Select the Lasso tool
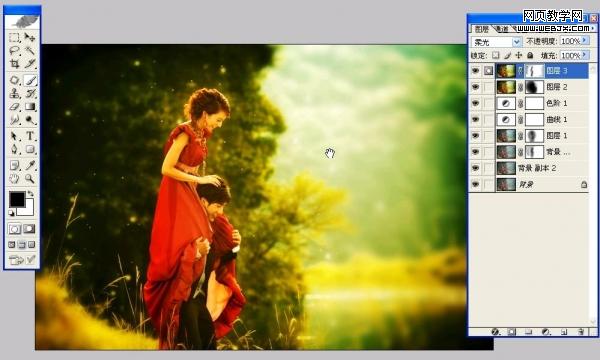Image resolution: width=600 pixels, height=360 pixels. tap(14, 50)
